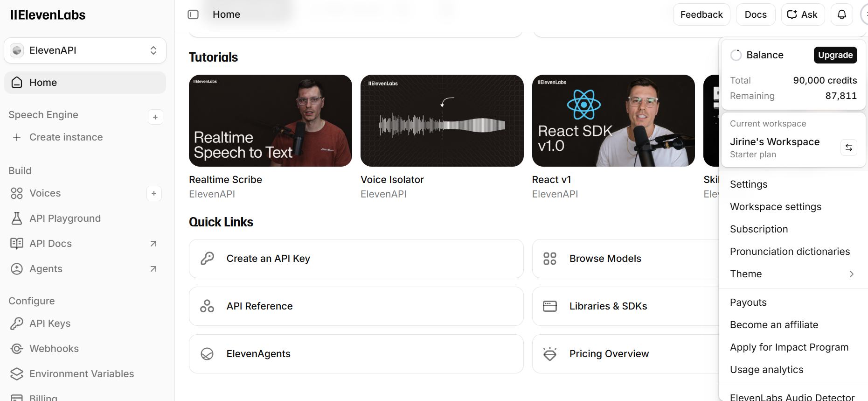Click key icon on Create an API Key
Screen dimensions: 868x401
point(207,259)
